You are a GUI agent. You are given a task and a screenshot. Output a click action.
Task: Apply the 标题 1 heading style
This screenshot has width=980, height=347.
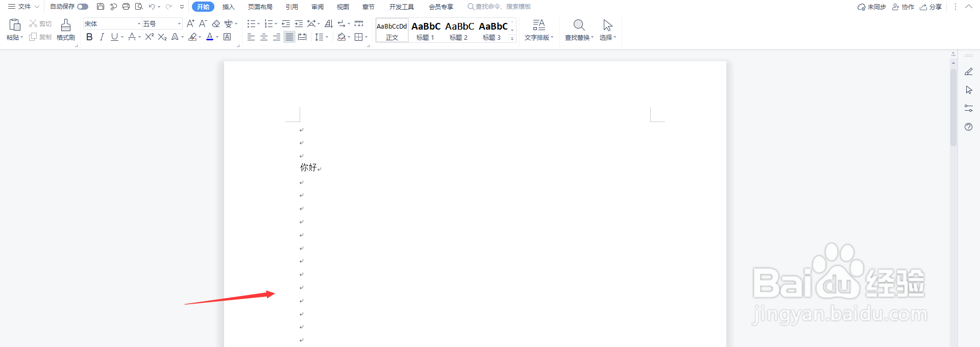click(426, 30)
